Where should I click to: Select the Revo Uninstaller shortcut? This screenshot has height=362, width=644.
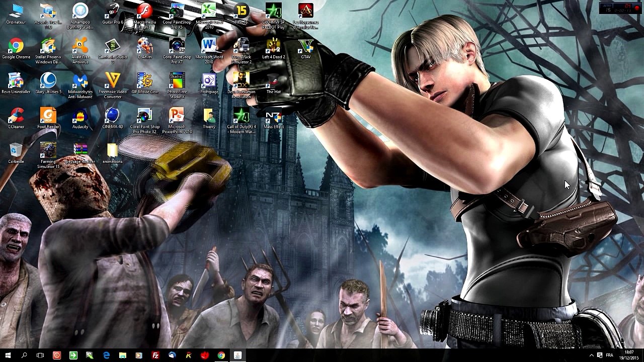tap(16, 84)
